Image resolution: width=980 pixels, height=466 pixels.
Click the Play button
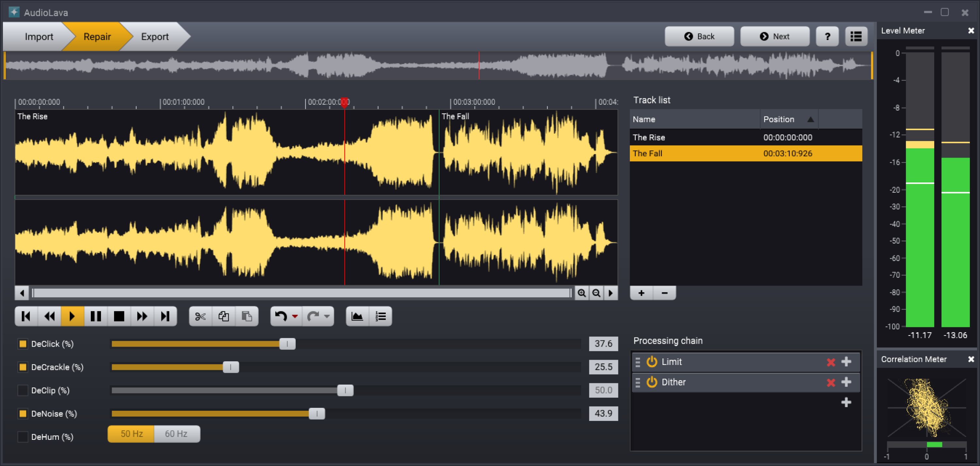[x=73, y=316]
